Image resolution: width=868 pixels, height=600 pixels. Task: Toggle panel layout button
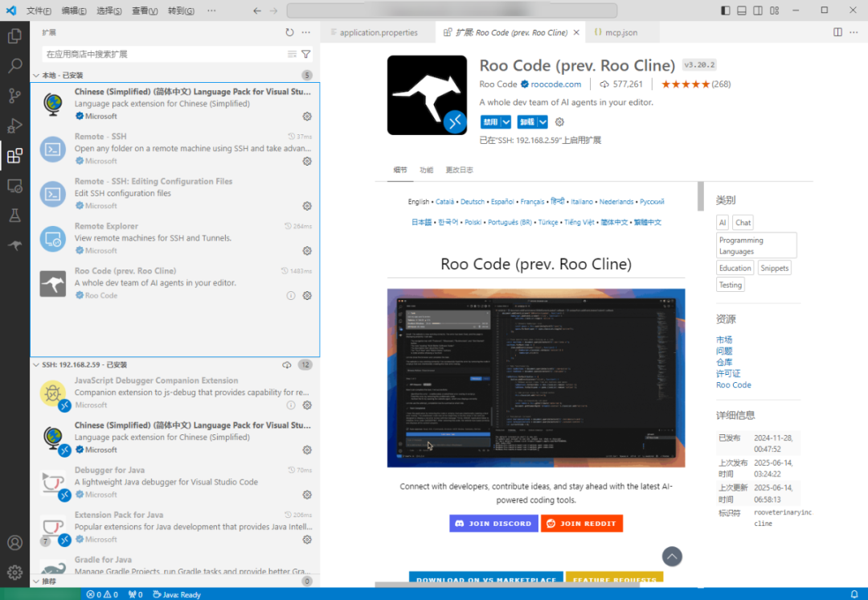click(x=742, y=10)
